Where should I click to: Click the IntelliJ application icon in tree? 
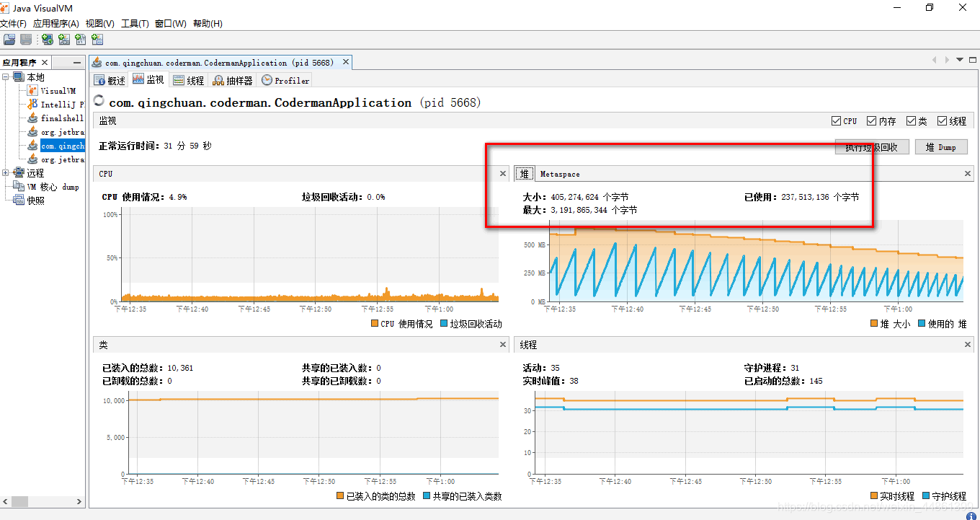32,105
